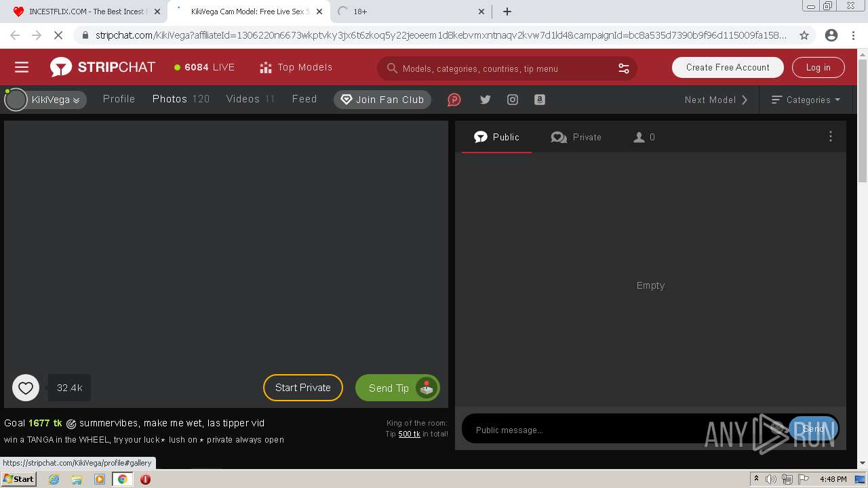Viewport: 868px width, 488px height.
Task: Open a new browser tab
Action: point(507,12)
